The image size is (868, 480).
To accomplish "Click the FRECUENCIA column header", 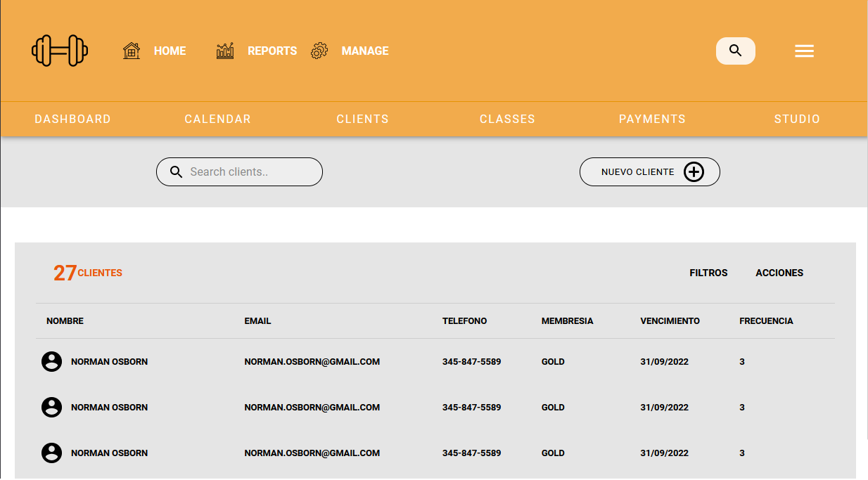I will [767, 321].
